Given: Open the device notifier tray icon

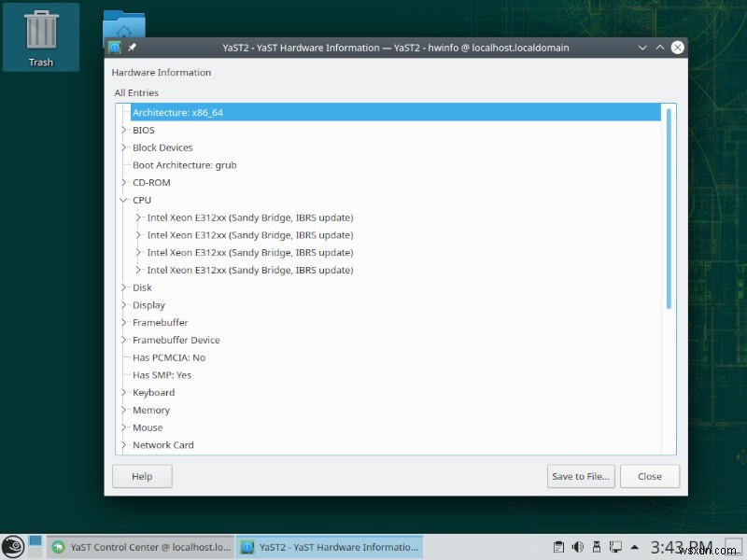Looking at the screenshot, I should pos(596,546).
